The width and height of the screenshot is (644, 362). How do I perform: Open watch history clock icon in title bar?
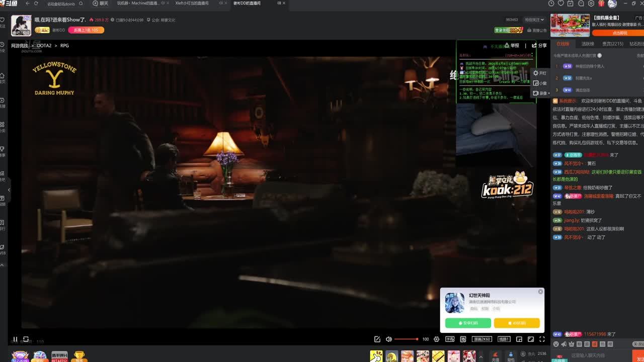[x=551, y=4]
